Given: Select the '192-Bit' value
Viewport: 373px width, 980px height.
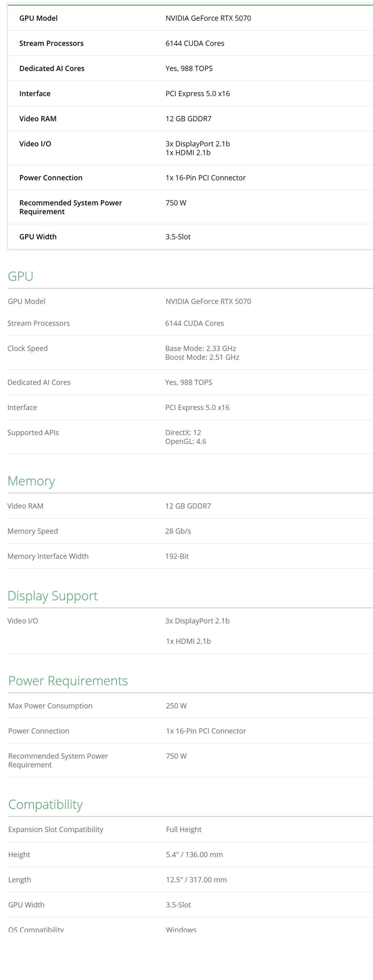Looking at the screenshot, I should 177,556.
